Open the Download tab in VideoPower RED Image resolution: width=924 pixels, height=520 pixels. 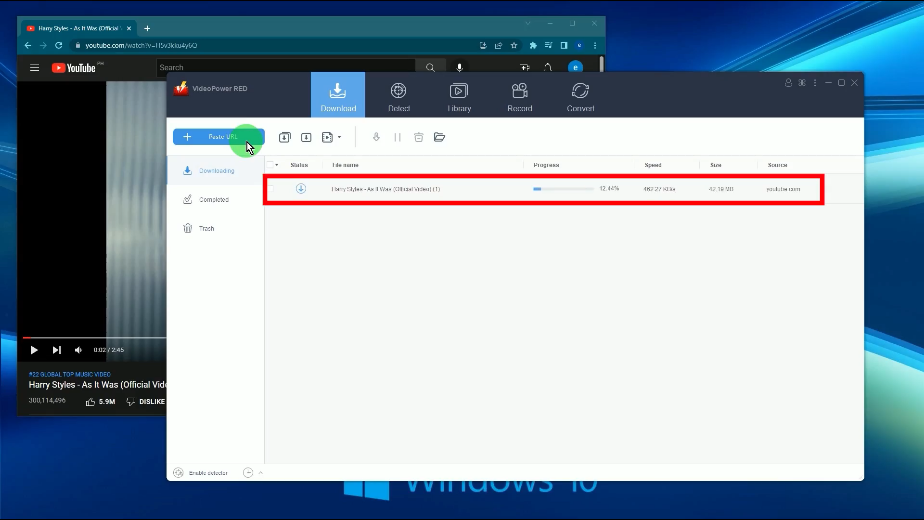coord(338,95)
